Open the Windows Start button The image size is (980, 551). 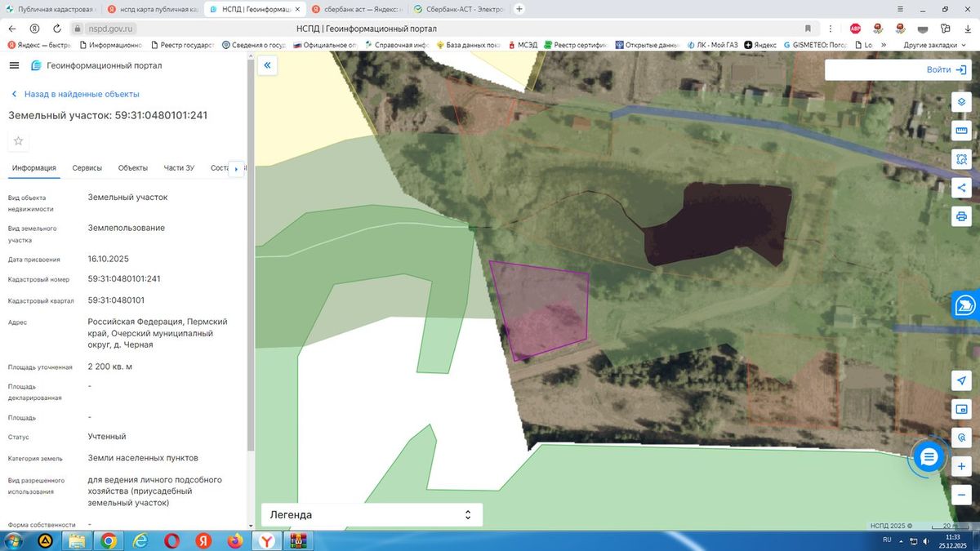click(x=14, y=540)
